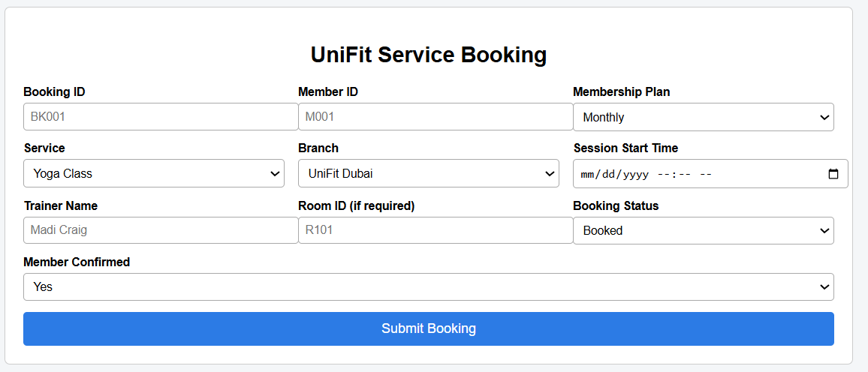Select the AM/PM segment of the time
This screenshot has width=868, height=372.
click(x=705, y=174)
